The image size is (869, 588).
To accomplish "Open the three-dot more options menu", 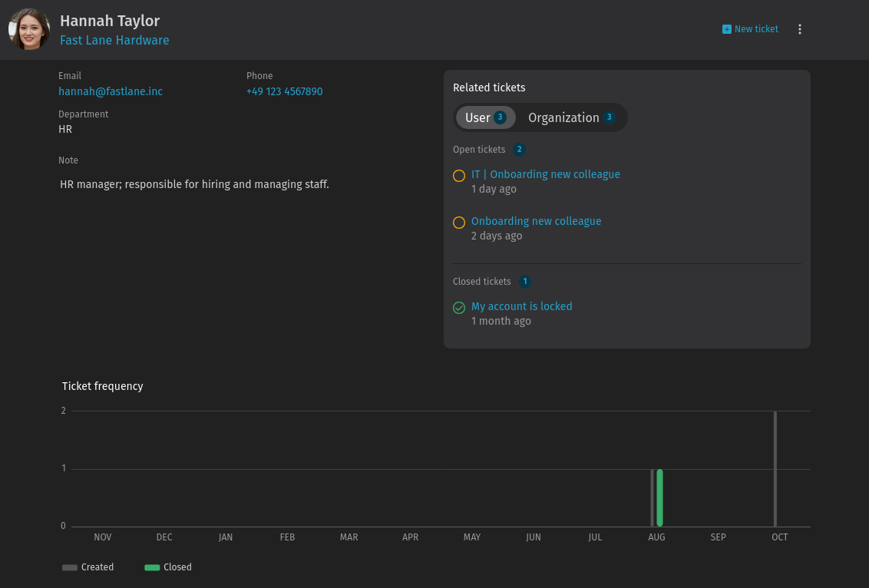I will pos(799,29).
